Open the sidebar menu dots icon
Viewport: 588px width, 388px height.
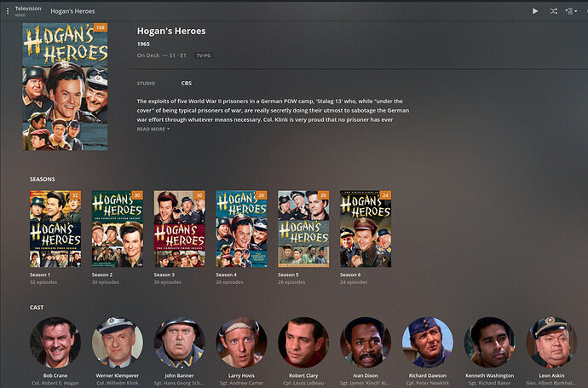8,12
